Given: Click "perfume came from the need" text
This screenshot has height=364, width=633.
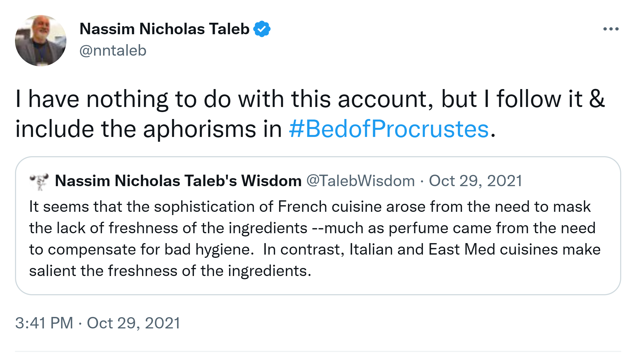Looking at the screenshot, I should pos(492,228).
